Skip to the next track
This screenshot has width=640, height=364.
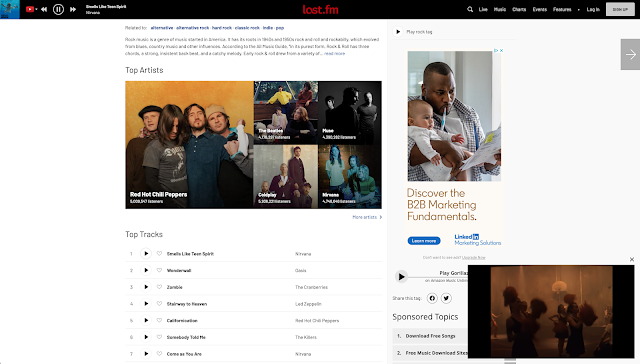[73, 9]
